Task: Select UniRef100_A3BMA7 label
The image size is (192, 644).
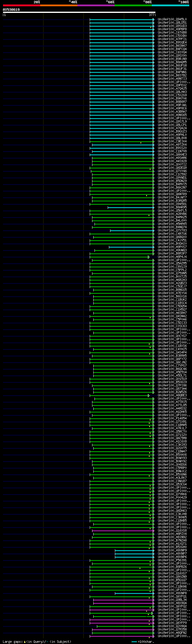Action: click(172, 112)
